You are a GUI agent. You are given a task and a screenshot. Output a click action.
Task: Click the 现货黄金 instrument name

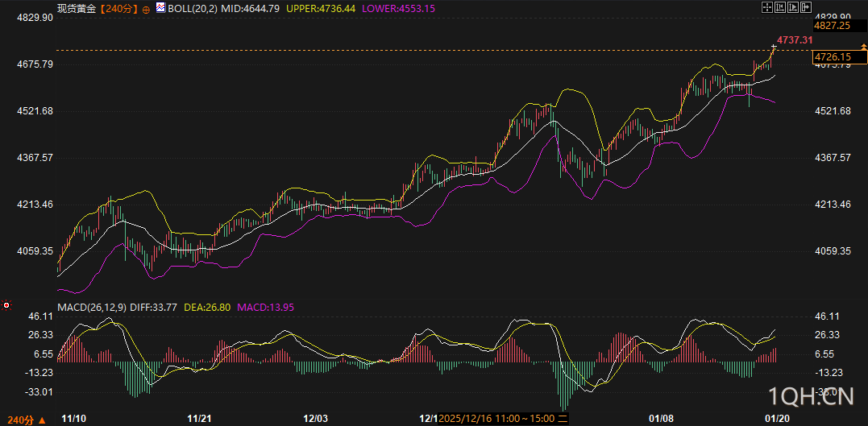tap(74, 8)
